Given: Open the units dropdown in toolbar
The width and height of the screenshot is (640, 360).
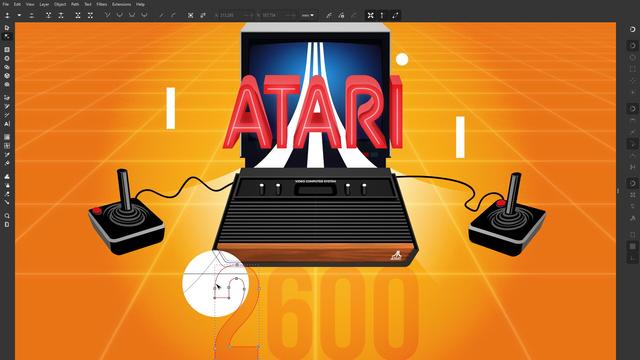Looking at the screenshot, I should pyautogui.click(x=308, y=16).
